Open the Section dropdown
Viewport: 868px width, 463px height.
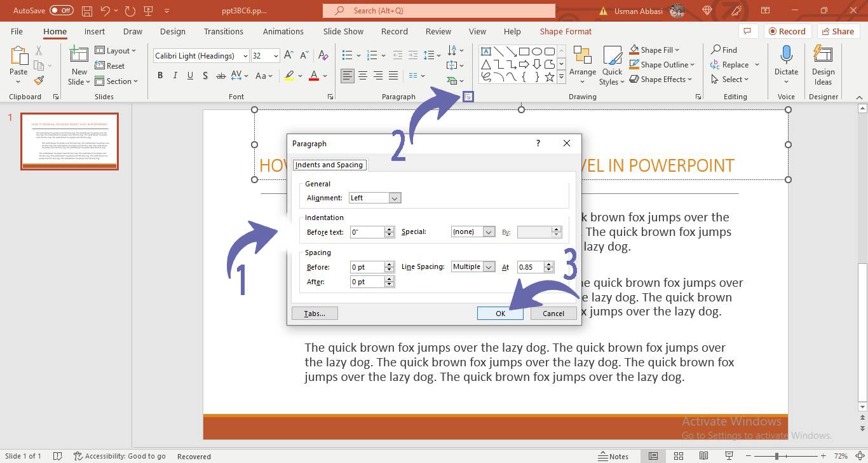click(x=117, y=81)
